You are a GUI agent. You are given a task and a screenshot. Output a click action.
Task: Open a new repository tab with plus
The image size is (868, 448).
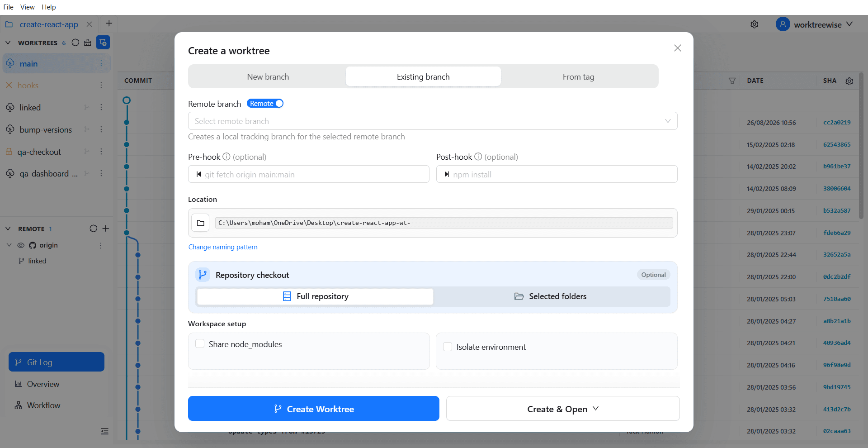109,24
